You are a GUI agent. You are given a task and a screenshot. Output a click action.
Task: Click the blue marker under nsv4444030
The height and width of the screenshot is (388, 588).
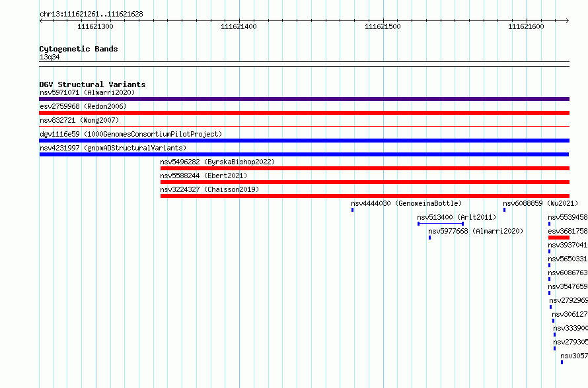coord(353,210)
